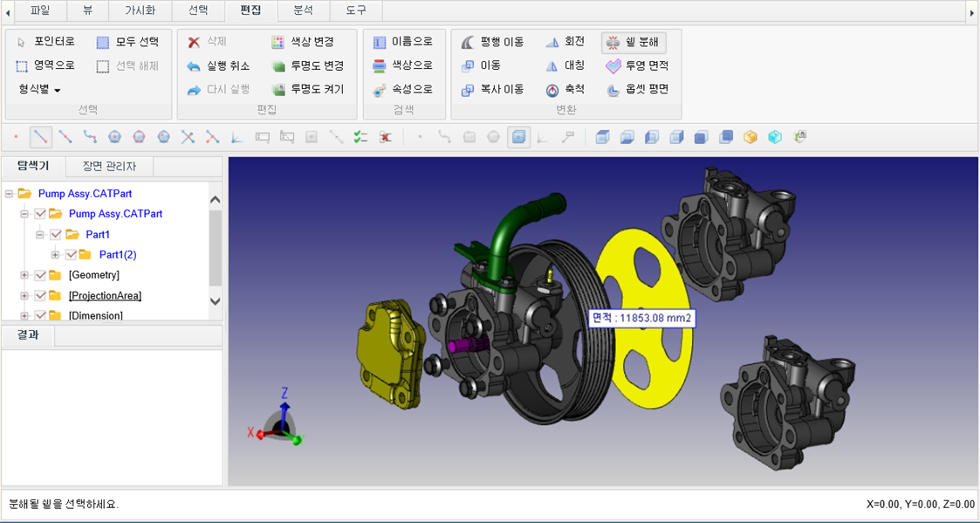Choose the 평행 이동 translate tool

click(469, 42)
